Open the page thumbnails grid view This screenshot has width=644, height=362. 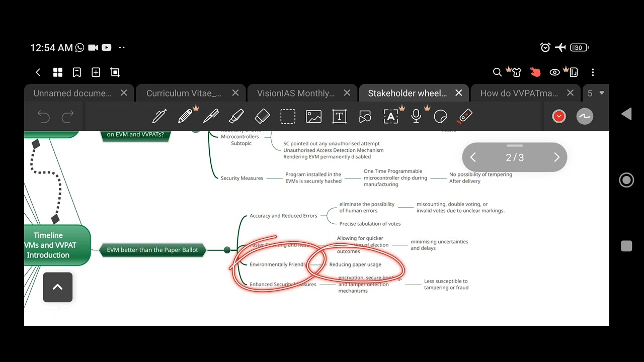pyautogui.click(x=58, y=72)
